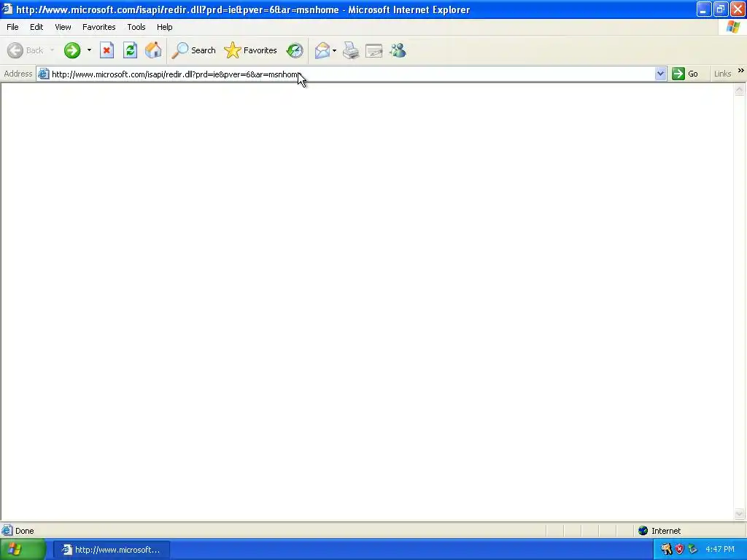Open the Tools menu
747x560 pixels.
click(136, 27)
